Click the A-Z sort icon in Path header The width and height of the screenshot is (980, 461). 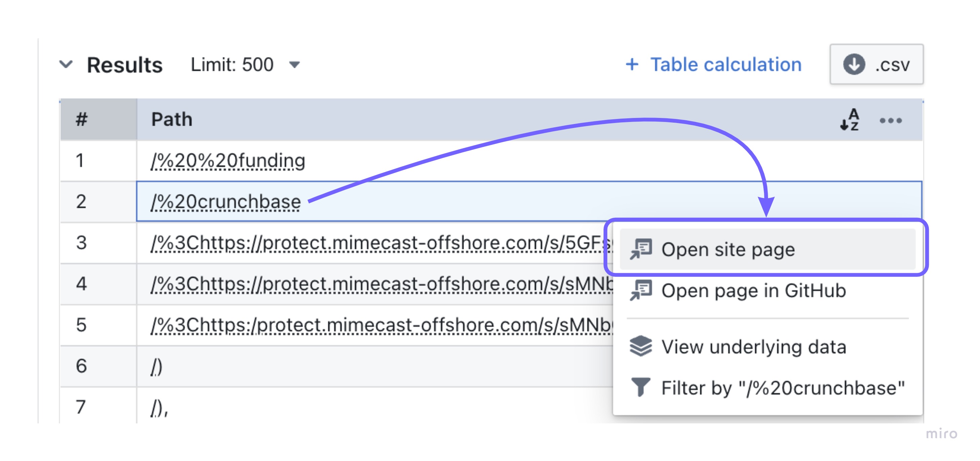(850, 120)
